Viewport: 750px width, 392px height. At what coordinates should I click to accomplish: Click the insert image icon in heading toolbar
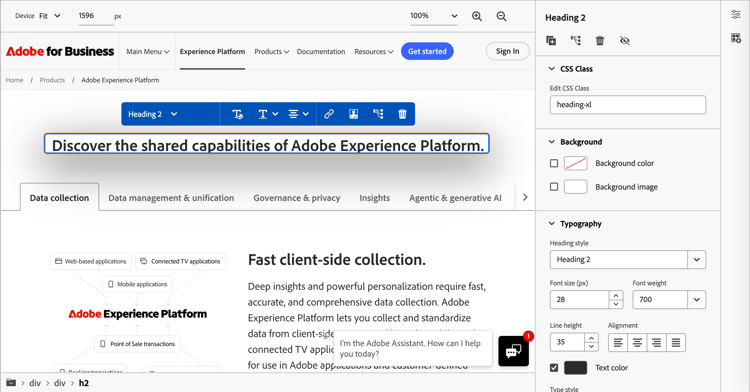pos(353,114)
